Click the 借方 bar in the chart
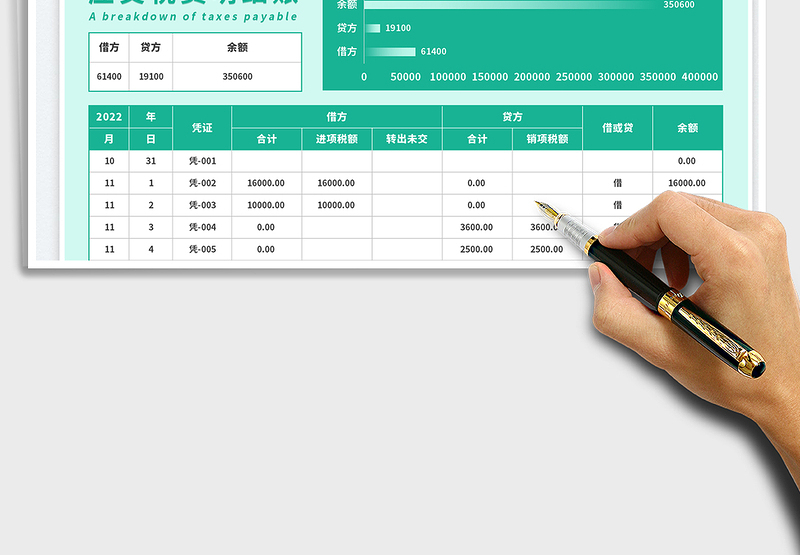This screenshot has height=555, width=800. (390, 52)
